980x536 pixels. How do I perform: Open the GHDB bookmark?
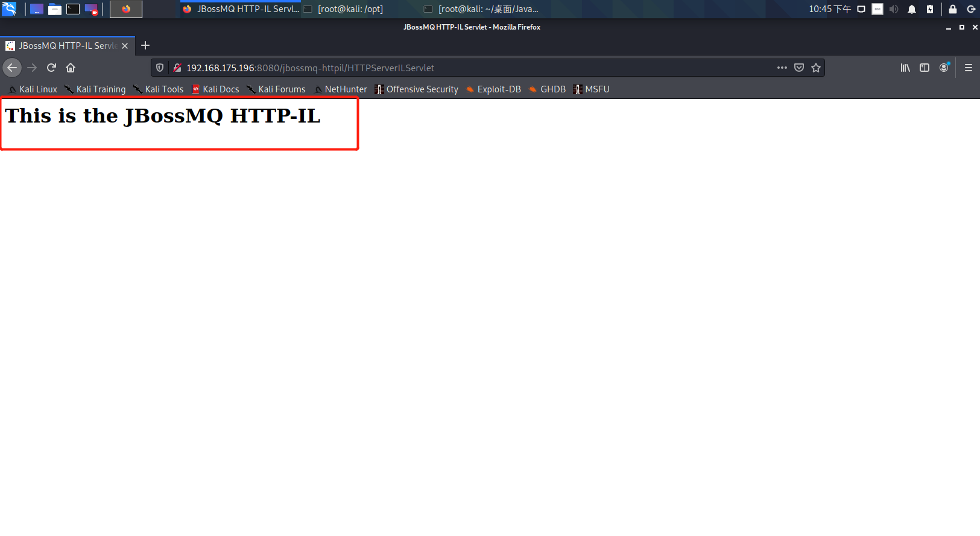[548, 89]
